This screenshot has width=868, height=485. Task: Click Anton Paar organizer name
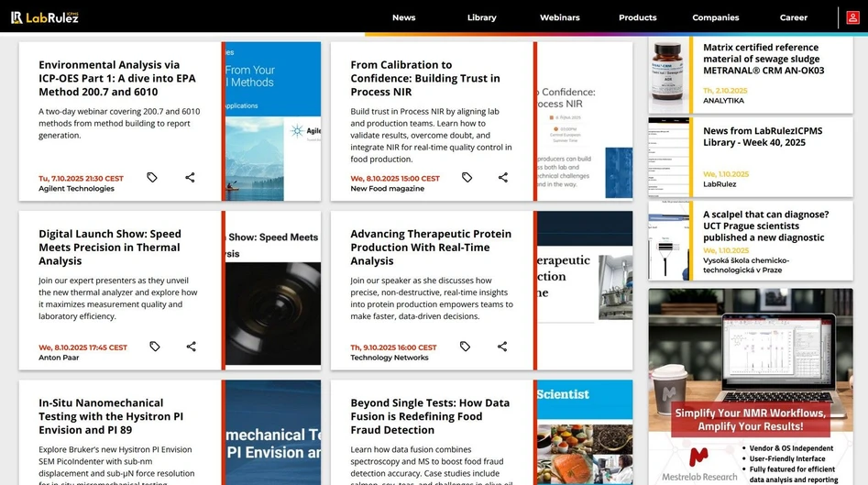click(59, 358)
